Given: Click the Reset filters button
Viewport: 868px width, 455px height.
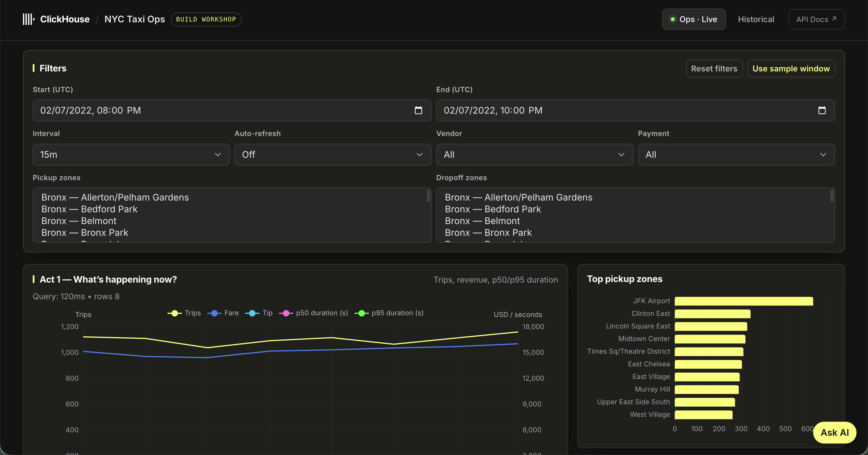Looking at the screenshot, I should point(714,69).
